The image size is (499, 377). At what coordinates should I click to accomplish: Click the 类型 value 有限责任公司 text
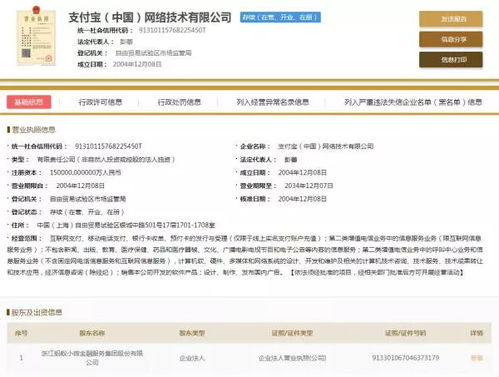point(106,160)
